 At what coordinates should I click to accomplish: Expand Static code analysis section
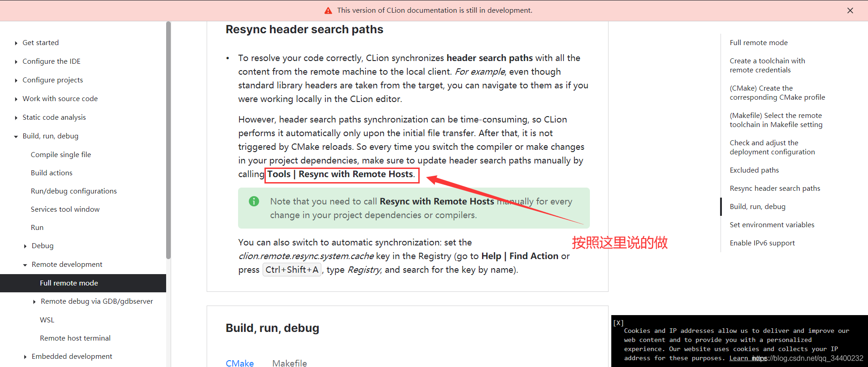[16, 117]
